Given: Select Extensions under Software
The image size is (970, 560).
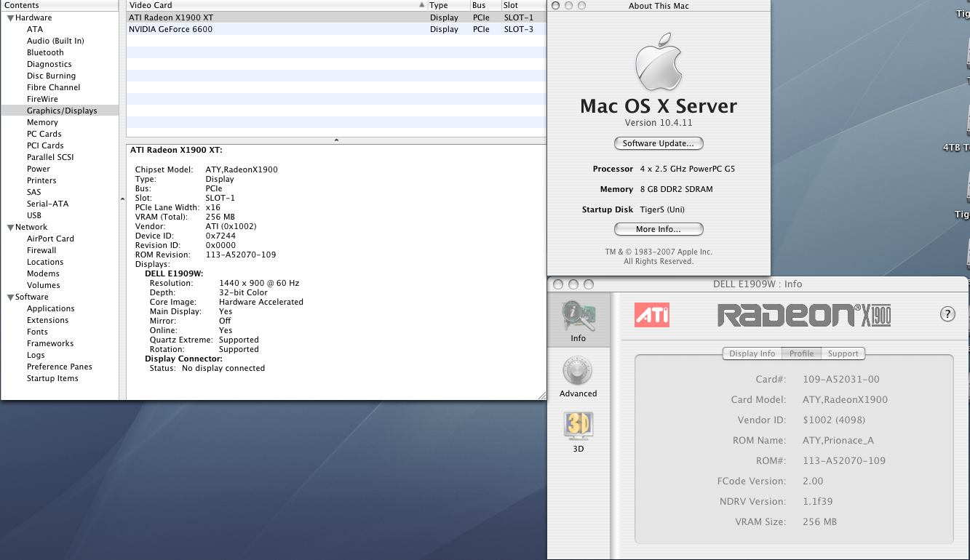Looking at the screenshot, I should (48, 320).
